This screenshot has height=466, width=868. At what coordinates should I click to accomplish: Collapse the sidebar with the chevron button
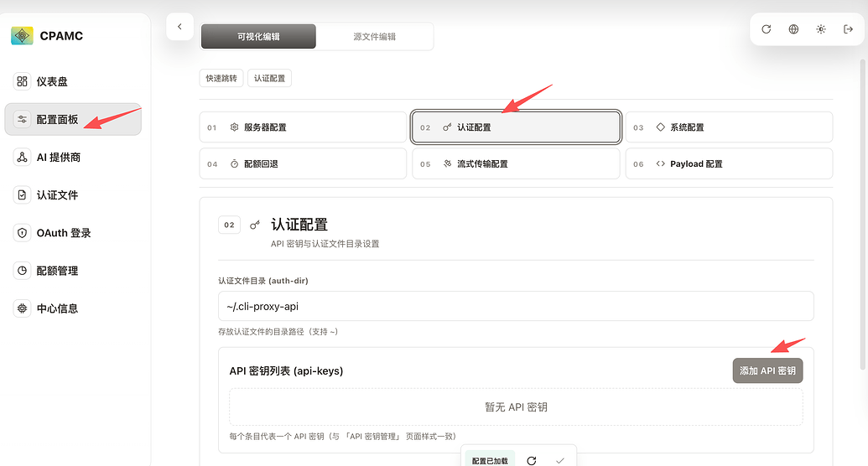pyautogui.click(x=180, y=27)
